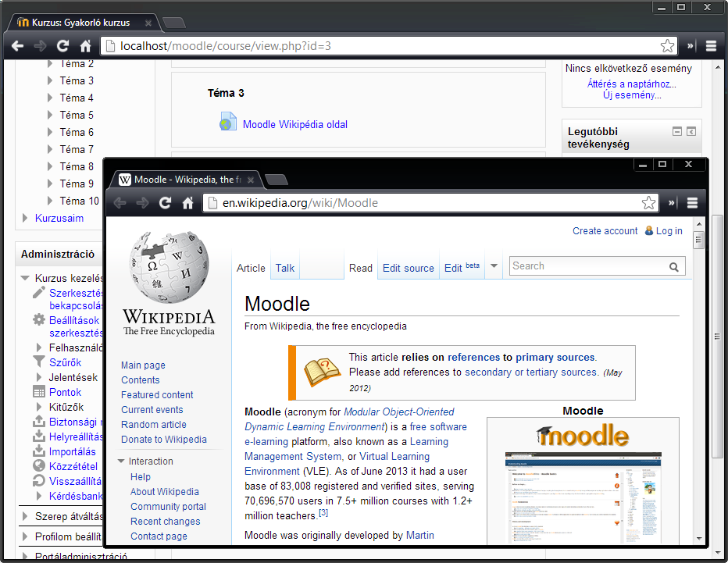
Task: Click the import icon beside Importálás
Action: 39,451
